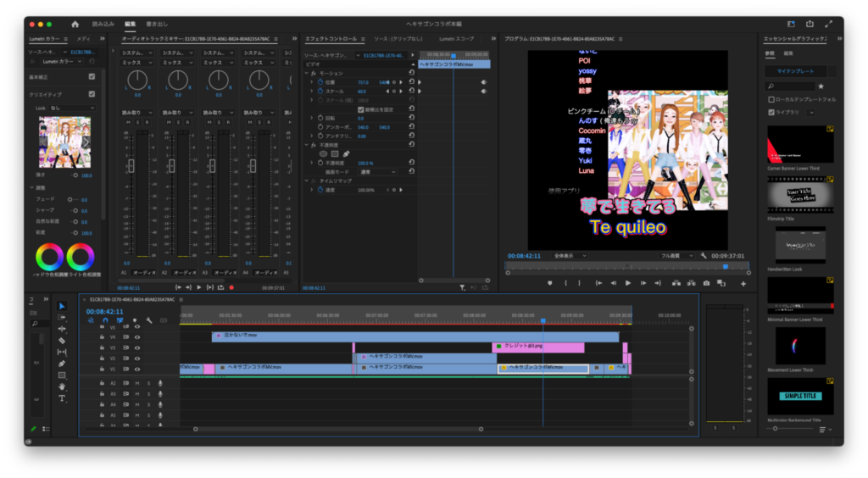868x478 pixels.
Task: Toggle the uniform scale checkbox
Action: 361,109
